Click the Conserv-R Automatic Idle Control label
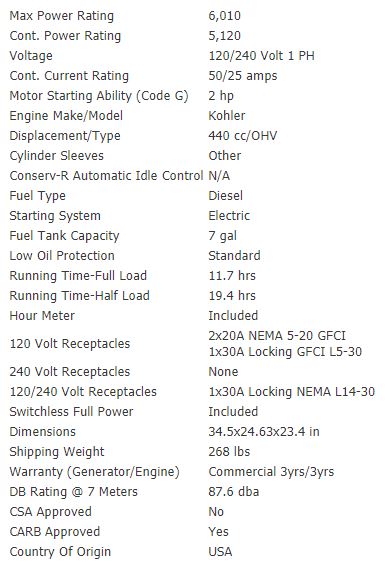Screen dimensions: 389x570 pyautogui.click(x=106, y=176)
